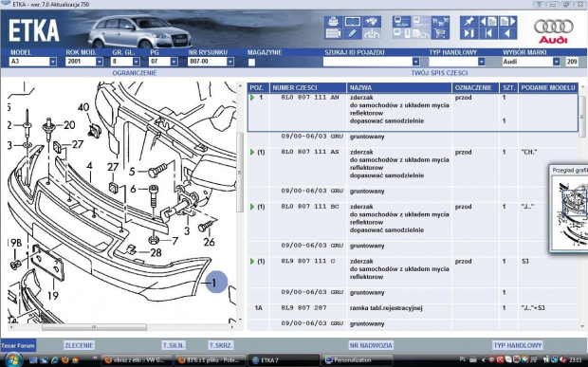Viewport: 588px width, 367px height.
Task: Open the MODEL dropdown showing A3
Action: (32, 61)
